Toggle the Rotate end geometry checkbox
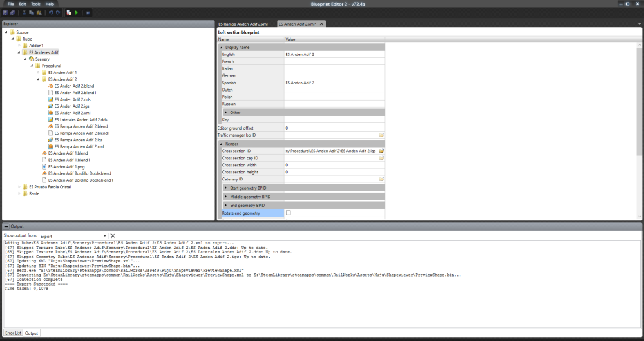Image resolution: width=644 pixels, height=341 pixels. [x=289, y=213]
